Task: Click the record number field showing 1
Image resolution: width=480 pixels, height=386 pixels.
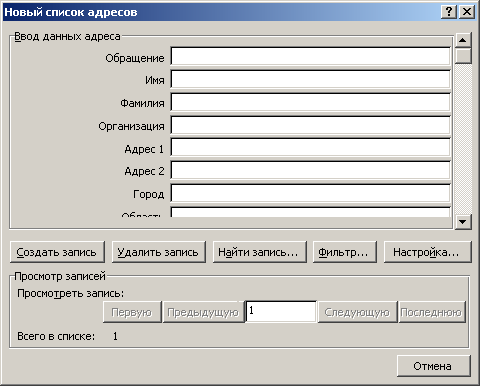Action: (x=281, y=312)
